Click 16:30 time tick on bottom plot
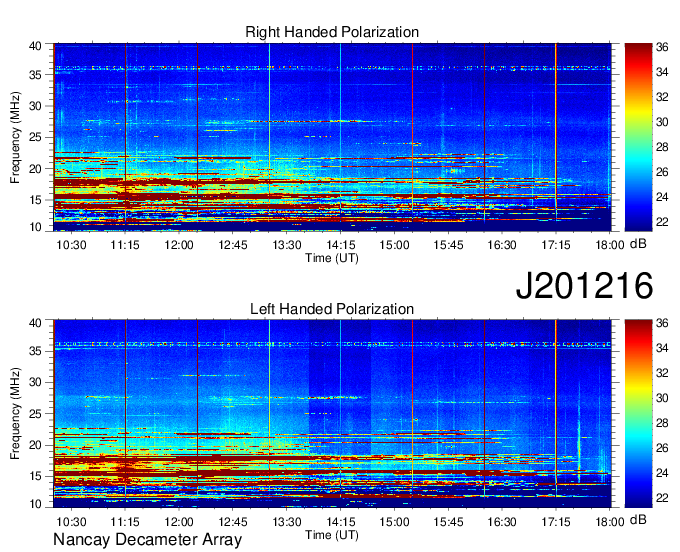This screenshot has width=680, height=552. pos(502,522)
